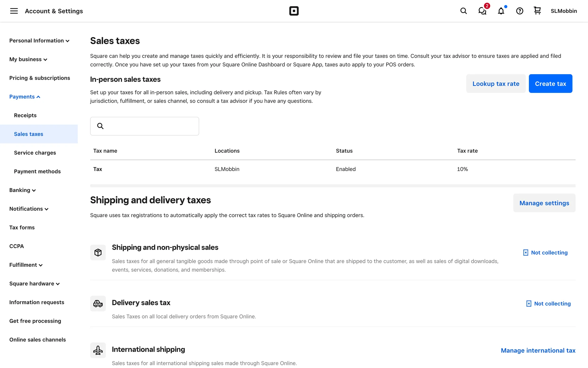The width and height of the screenshot is (588, 368).
Task: Click the help question mark icon
Action: tap(519, 11)
